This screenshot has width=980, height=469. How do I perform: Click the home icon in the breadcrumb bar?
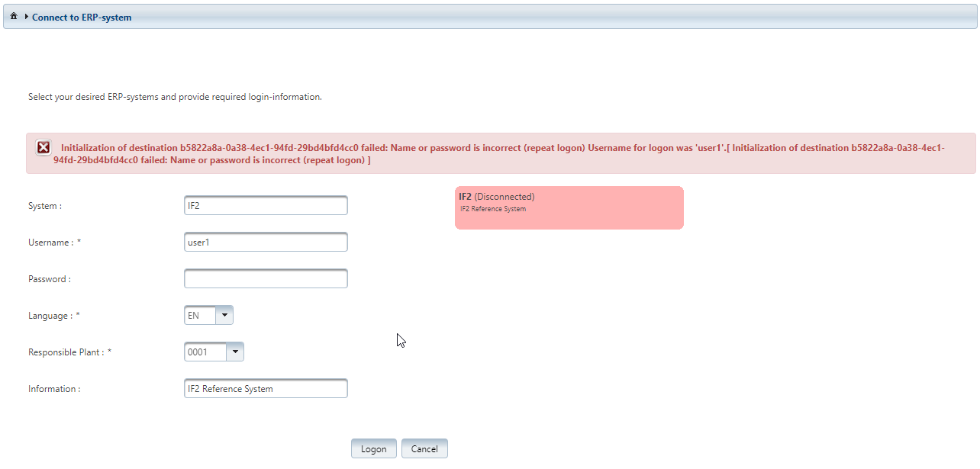pyautogui.click(x=14, y=16)
